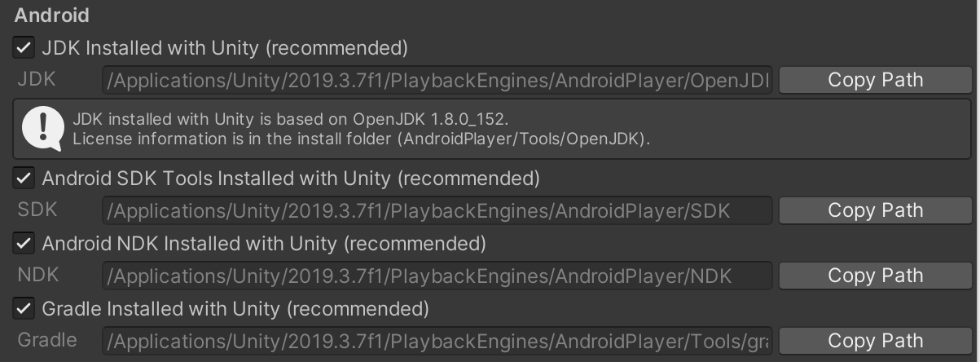The height and width of the screenshot is (362, 980).
Task: Click the Android section heading
Action: pos(52,15)
